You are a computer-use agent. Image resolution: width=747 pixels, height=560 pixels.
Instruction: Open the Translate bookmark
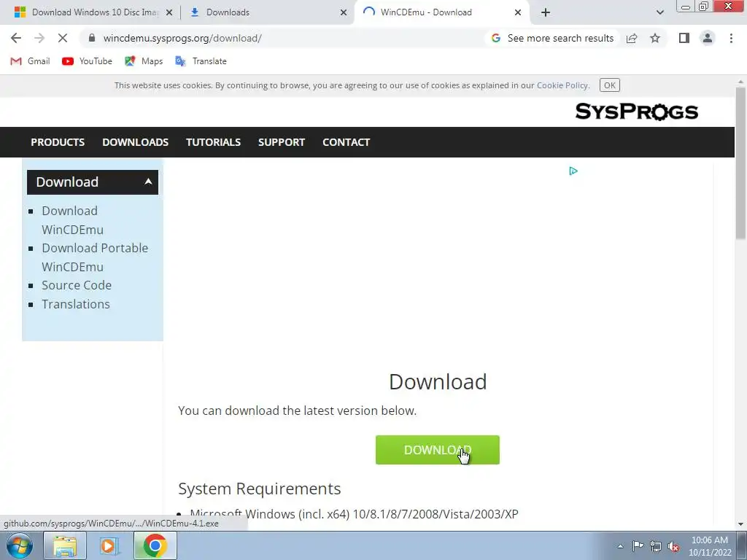[x=201, y=61]
